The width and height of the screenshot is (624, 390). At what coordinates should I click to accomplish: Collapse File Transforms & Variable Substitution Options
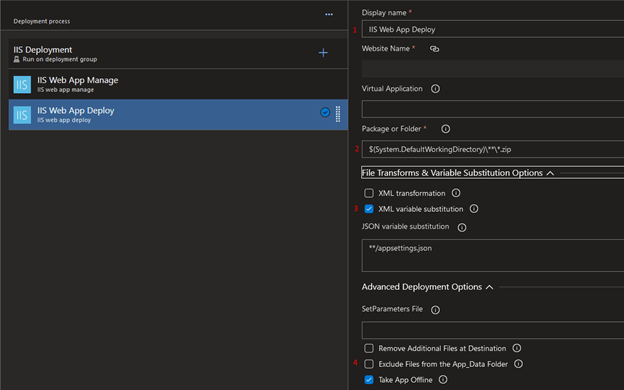point(550,173)
